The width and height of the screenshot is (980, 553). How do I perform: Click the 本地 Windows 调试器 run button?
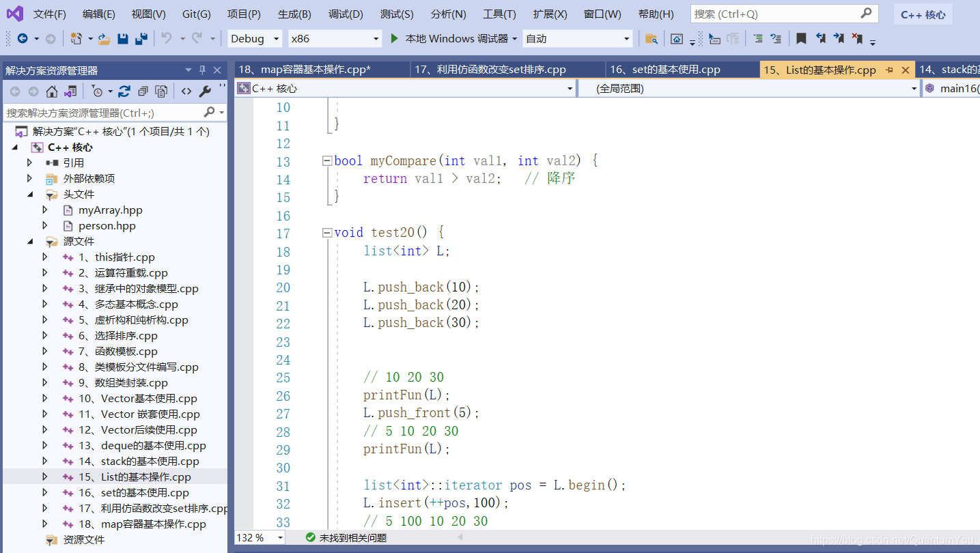(x=453, y=39)
